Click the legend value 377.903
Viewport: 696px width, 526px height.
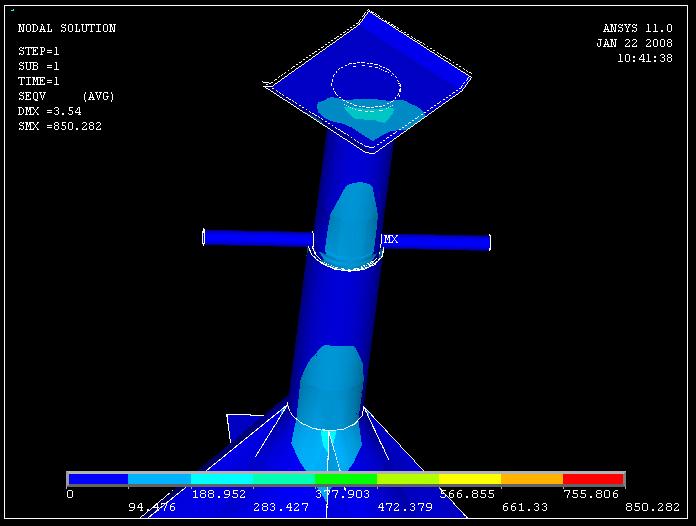point(343,494)
